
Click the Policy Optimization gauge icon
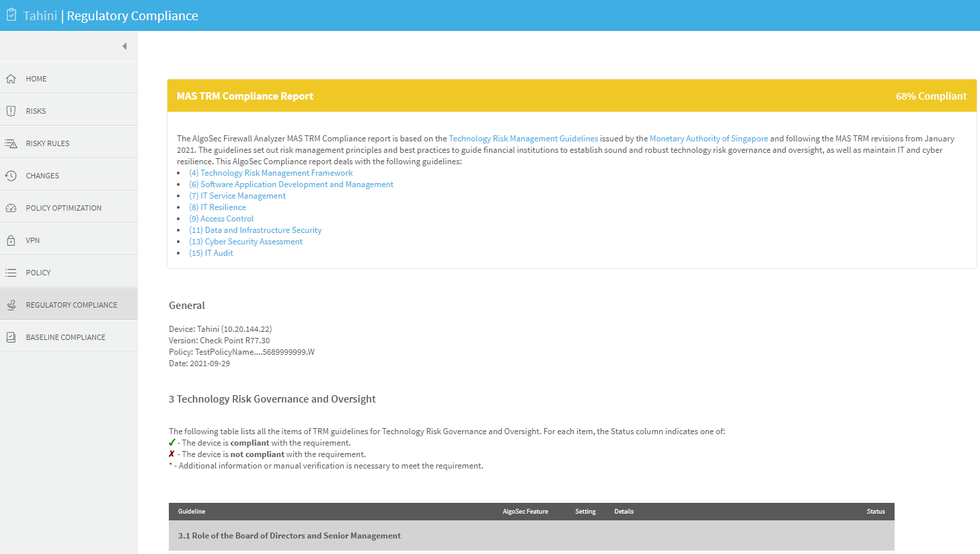pyautogui.click(x=11, y=208)
